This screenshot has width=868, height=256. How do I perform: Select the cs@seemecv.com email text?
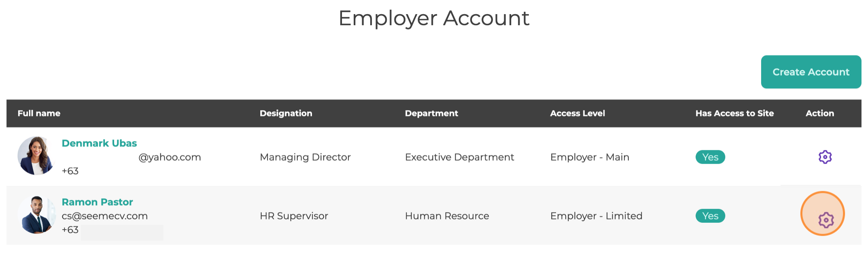[x=104, y=216]
